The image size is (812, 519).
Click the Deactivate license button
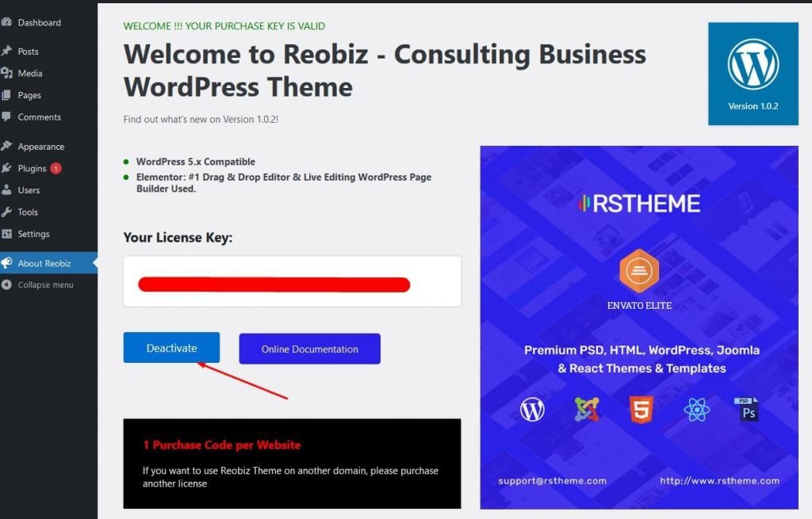[x=171, y=348]
